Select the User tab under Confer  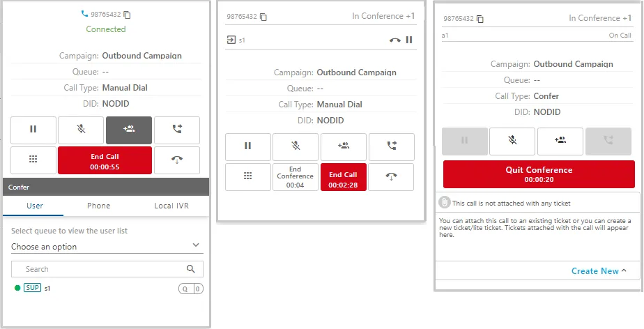pos(35,206)
